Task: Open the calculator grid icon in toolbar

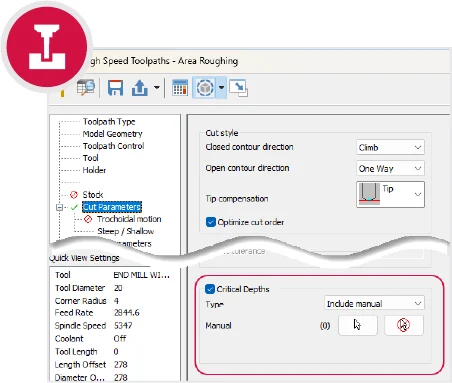Action: (180, 88)
